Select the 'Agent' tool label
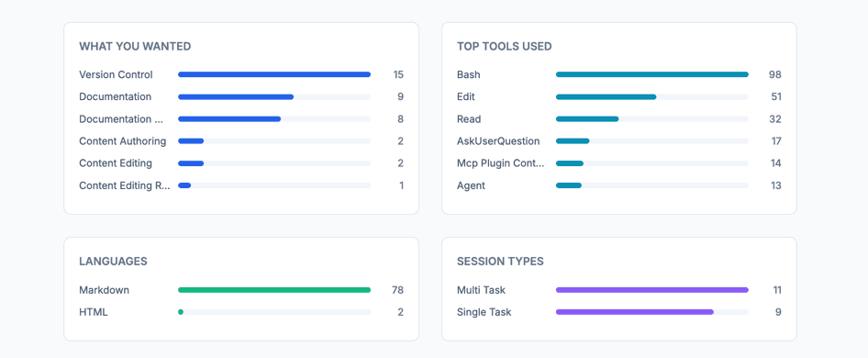Viewport: 868px width, 358px height. pos(471,185)
